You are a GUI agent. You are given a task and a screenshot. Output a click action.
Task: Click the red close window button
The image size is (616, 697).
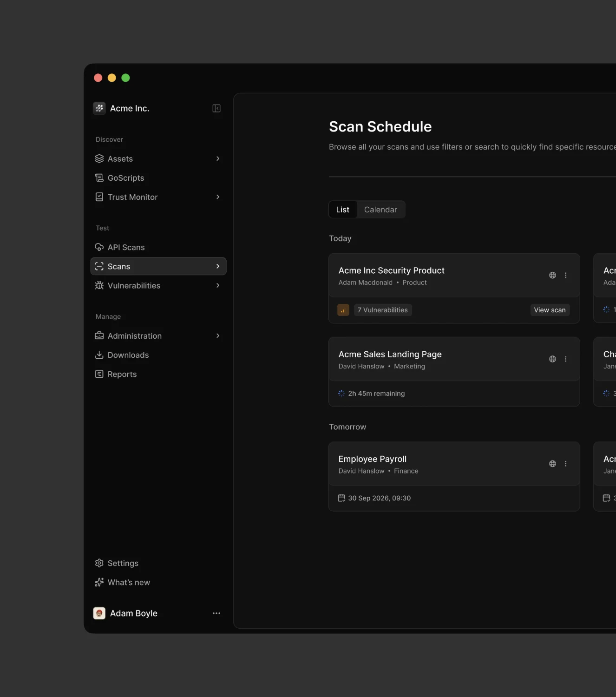pos(98,78)
